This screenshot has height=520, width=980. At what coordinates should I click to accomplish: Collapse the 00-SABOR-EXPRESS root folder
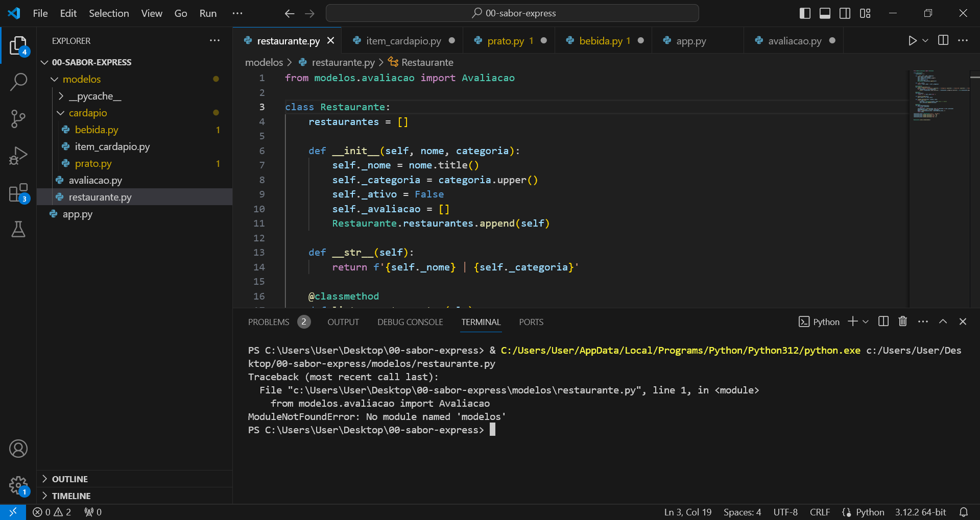tap(134, 62)
